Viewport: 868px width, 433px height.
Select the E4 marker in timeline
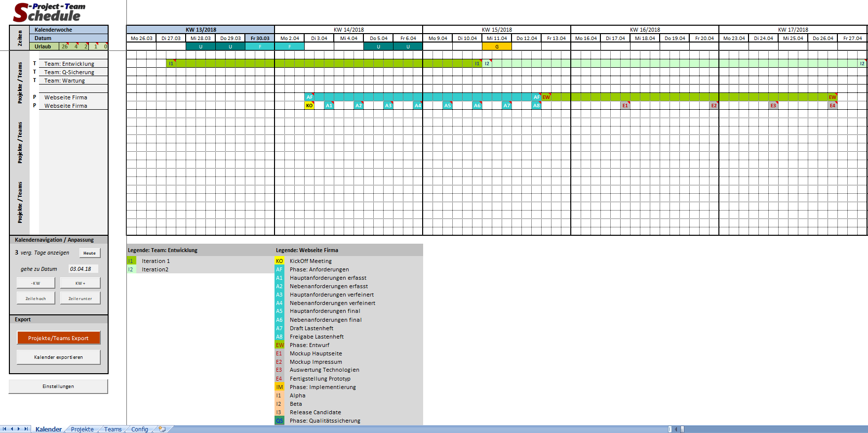(x=832, y=105)
